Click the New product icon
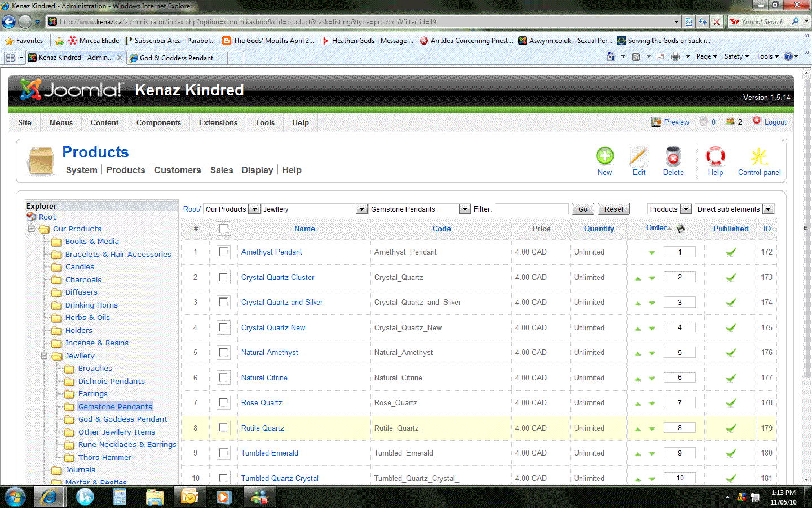The height and width of the screenshot is (508, 812). (x=605, y=156)
